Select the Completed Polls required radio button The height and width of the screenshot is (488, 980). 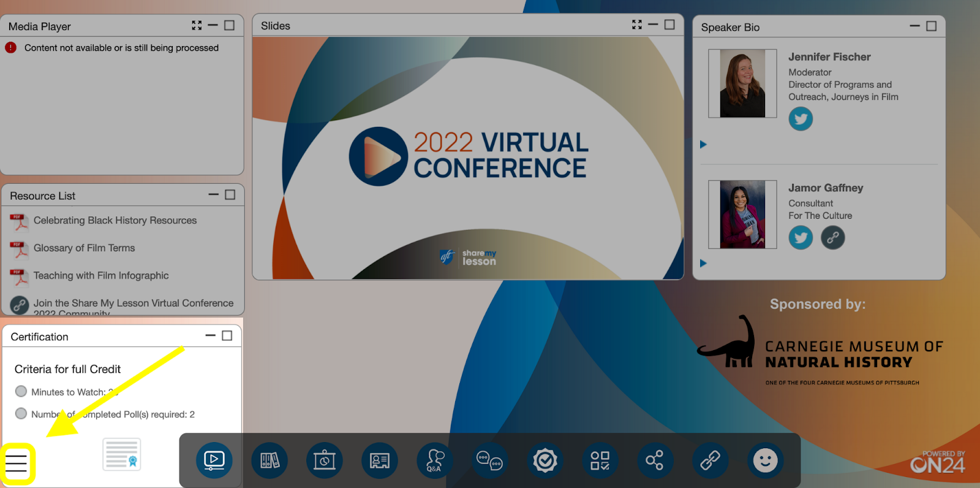(x=21, y=414)
